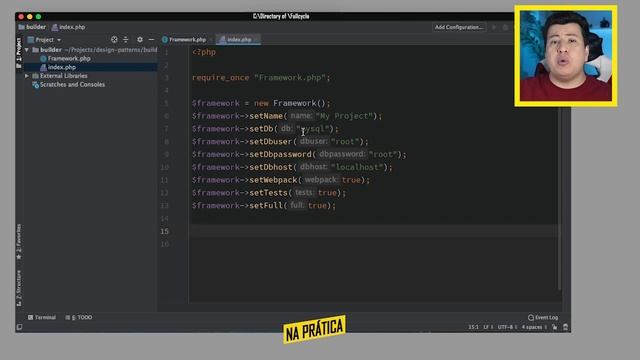Click the 'setTests' method call
Screen dimensions: 640x360
click(x=269, y=193)
